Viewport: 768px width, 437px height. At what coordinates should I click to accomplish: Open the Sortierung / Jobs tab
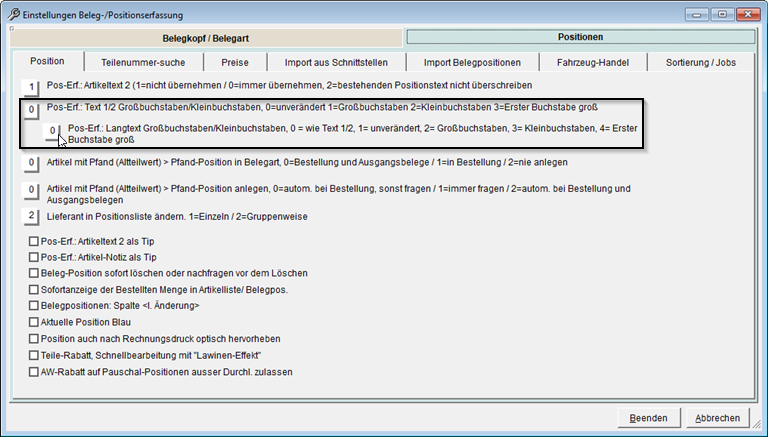[x=701, y=63]
